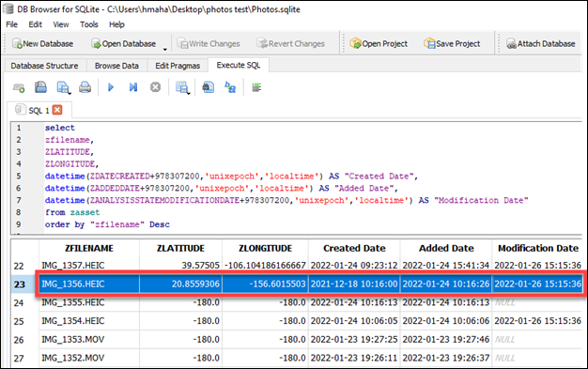Switch to the Browse Data tab
Image resolution: width=588 pixels, height=369 pixels.
[116, 66]
